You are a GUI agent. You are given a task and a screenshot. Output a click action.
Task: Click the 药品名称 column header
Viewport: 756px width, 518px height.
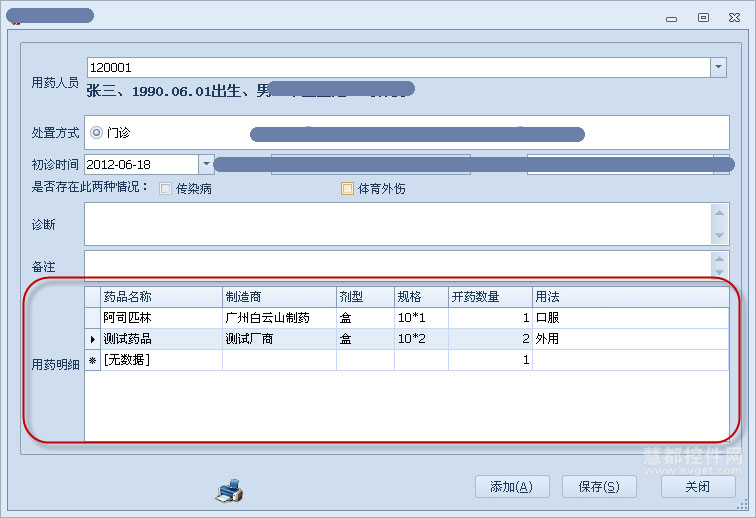pos(161,297)
